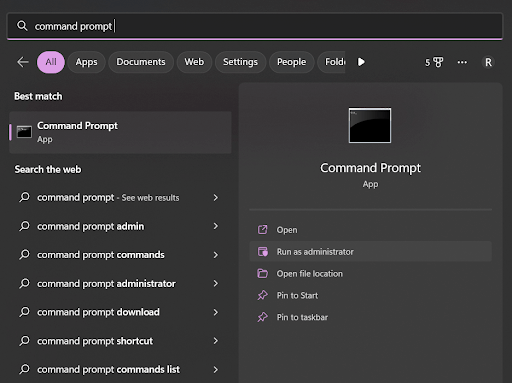Click the Open file location folder icon
This screenshot has width=512, height=383.
263,273
